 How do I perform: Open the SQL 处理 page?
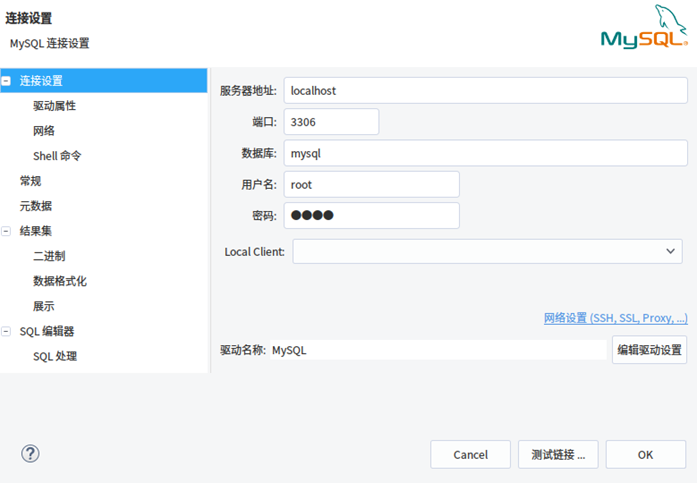pos(55,356)
